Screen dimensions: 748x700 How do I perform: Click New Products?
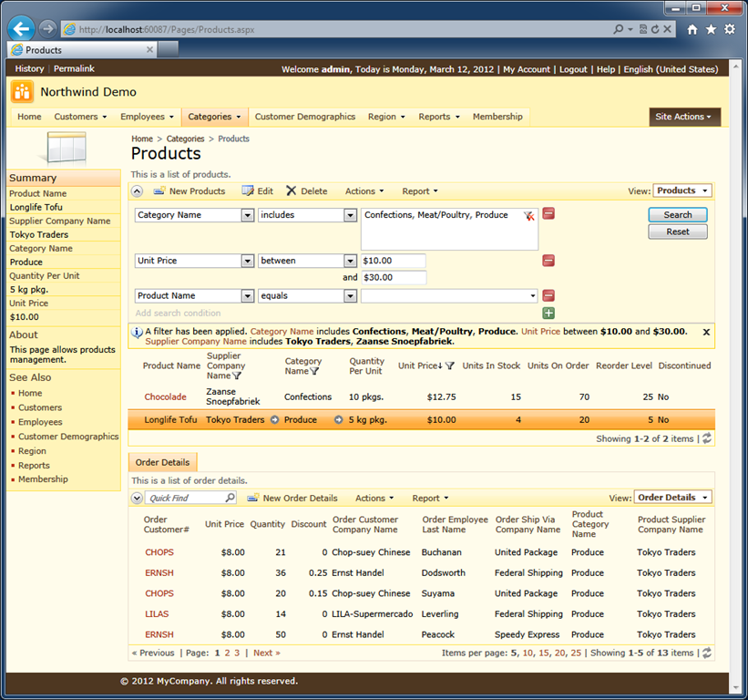click(190, 191)
